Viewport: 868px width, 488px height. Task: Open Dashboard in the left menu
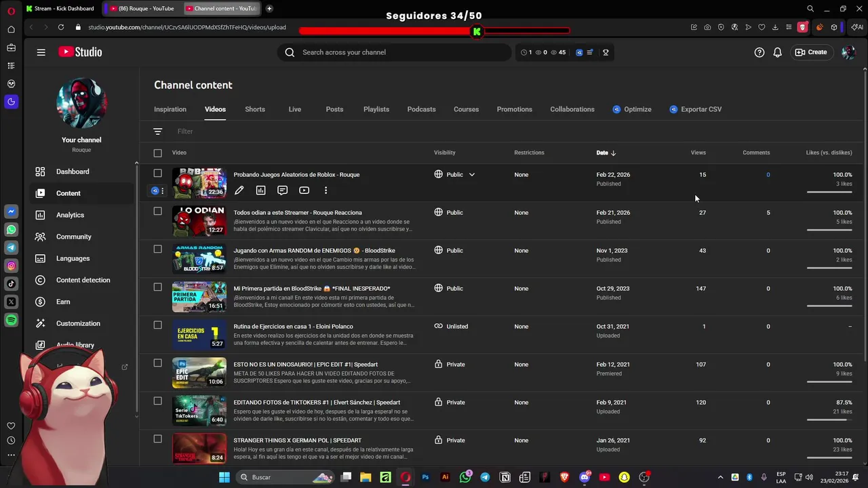[81, 171]
